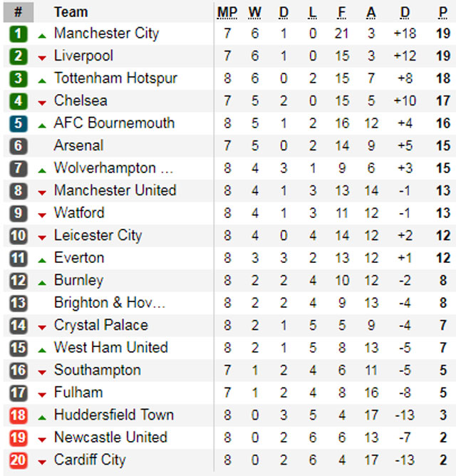Click the # rank column header

click(x=19, y=11)
